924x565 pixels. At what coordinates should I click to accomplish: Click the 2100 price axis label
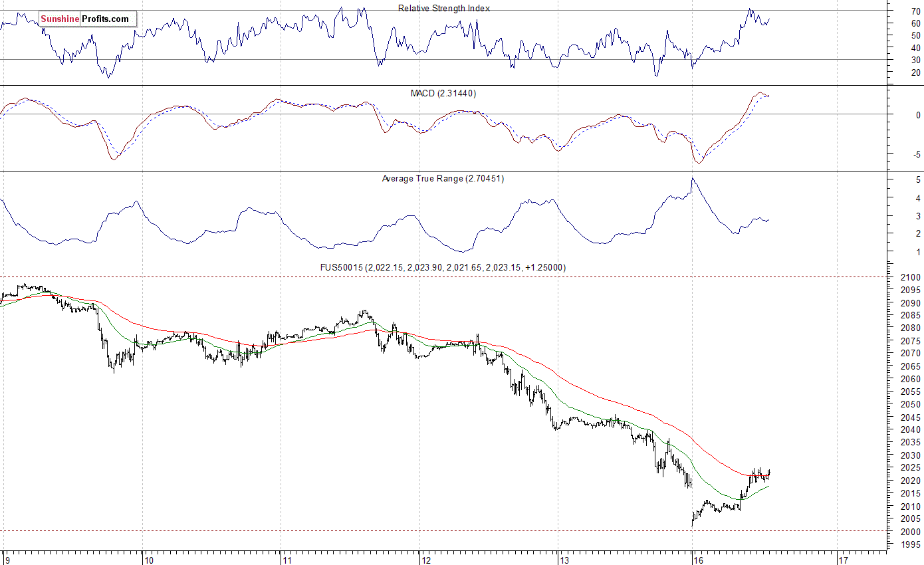911,277
